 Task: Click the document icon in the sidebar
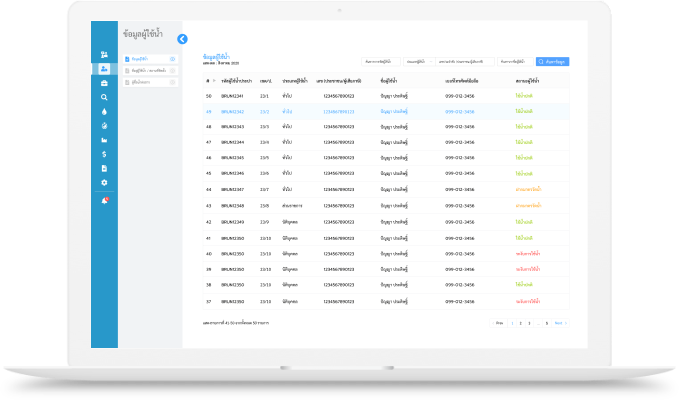click(x=105, y=169)
